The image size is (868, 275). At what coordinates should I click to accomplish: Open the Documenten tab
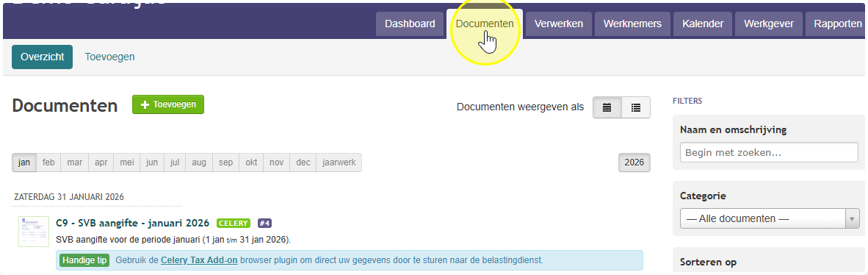point(485,24)
